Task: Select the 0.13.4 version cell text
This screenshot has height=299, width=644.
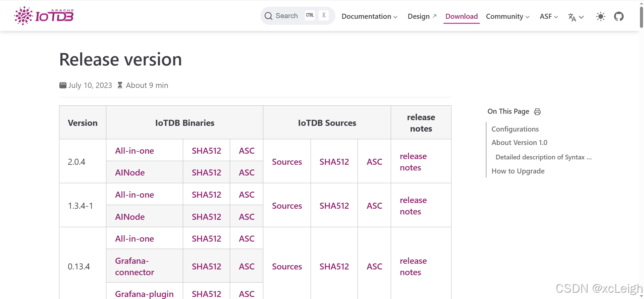Action: (x=79, y=266)
